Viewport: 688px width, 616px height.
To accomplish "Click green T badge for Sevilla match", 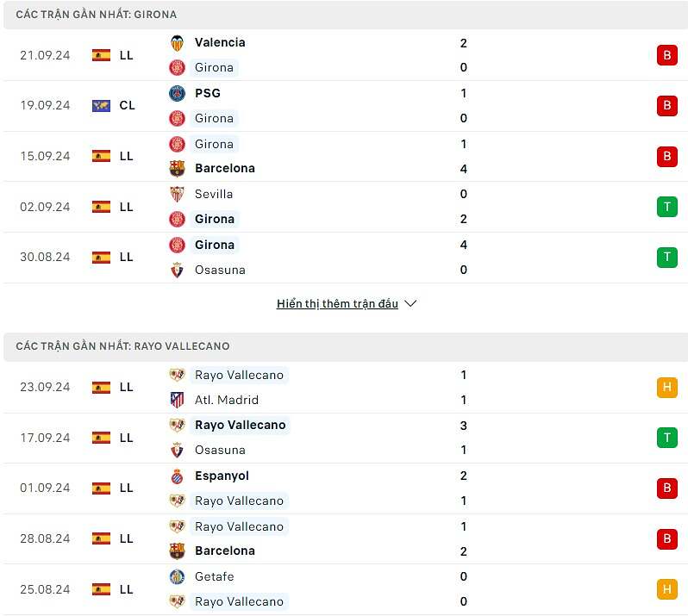I will tap(667, 207).
